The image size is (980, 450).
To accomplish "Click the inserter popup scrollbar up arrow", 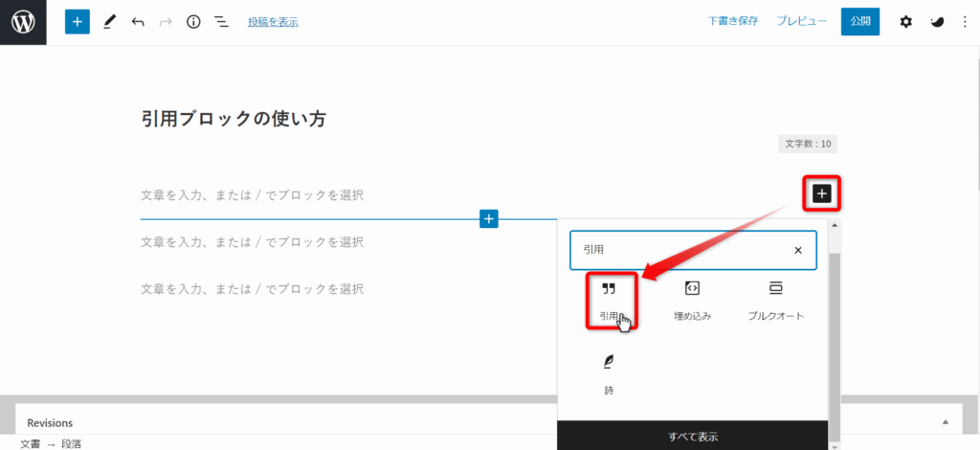I will [835, 224].
